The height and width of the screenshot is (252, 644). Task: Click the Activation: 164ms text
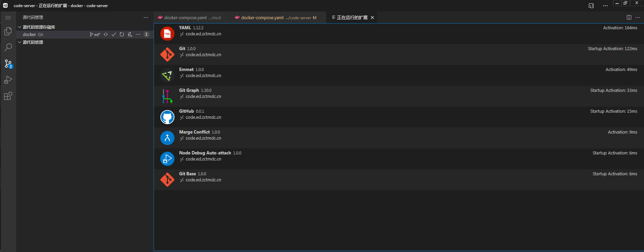(620, 28)
